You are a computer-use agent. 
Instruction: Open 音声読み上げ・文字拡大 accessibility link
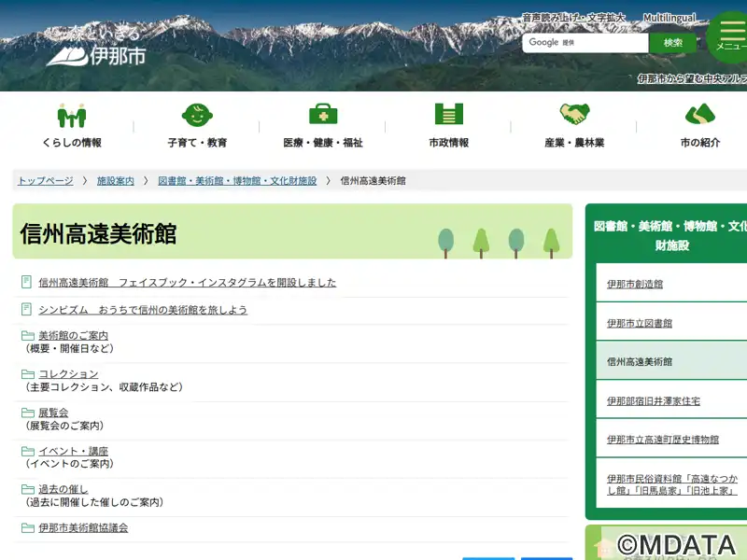[573, 18]
